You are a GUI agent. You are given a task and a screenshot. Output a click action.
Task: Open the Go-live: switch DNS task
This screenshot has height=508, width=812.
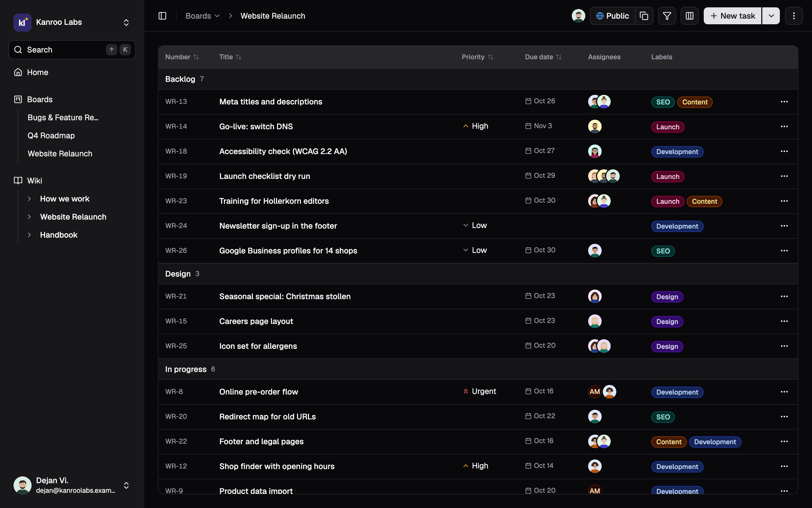256,127
